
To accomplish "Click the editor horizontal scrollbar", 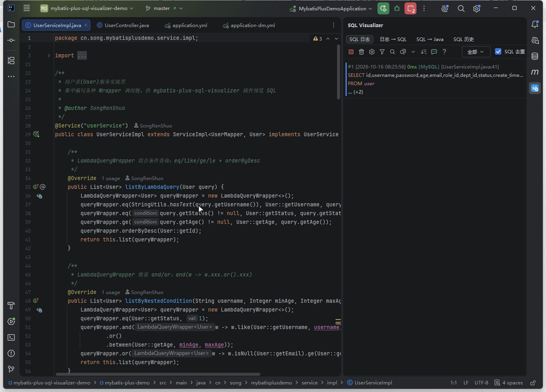I will (158, 375).
